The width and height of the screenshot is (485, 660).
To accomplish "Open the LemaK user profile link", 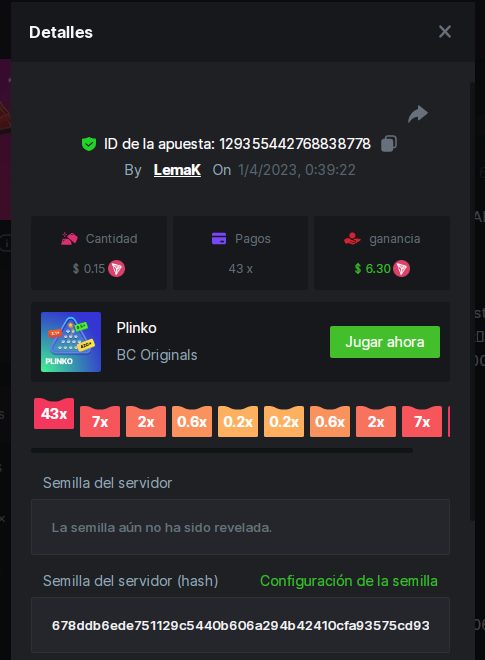I will pyautogui.click(x=177, y=170).
